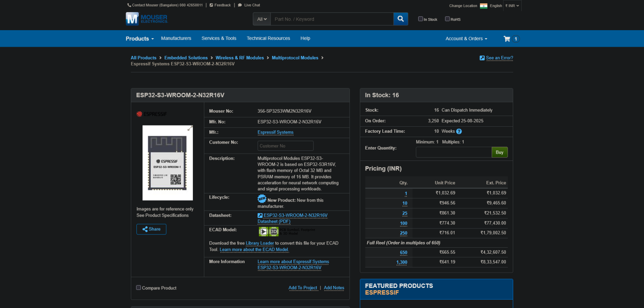Enable the Compare Product checkbox
Image resolution: width=644 pixels, height=308 pixels.
click(138, 287)
